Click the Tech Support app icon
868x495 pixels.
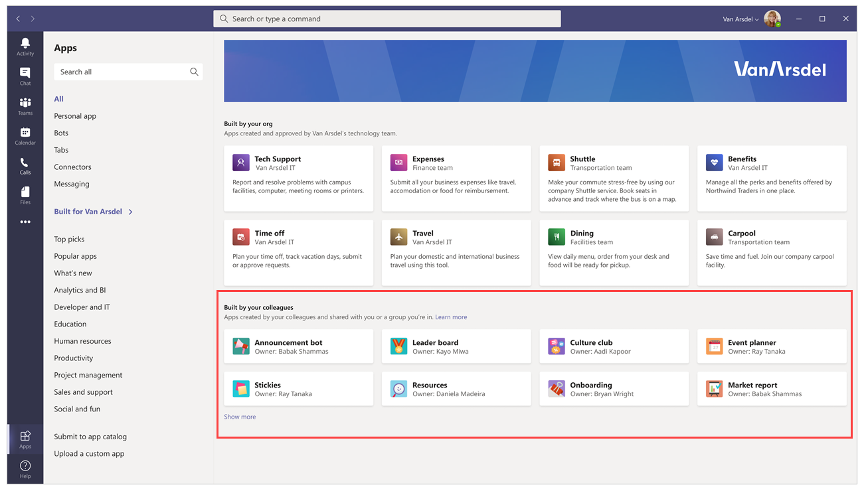tap(241, 163)
